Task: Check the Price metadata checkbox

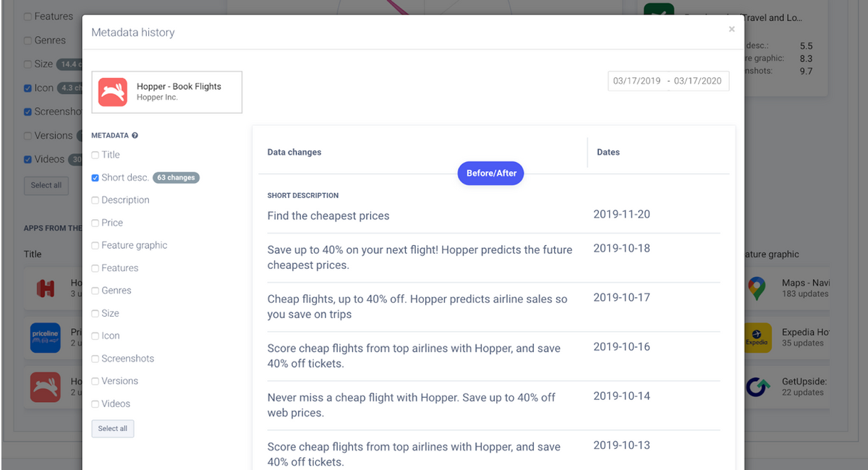Action: tap(95, 223)
